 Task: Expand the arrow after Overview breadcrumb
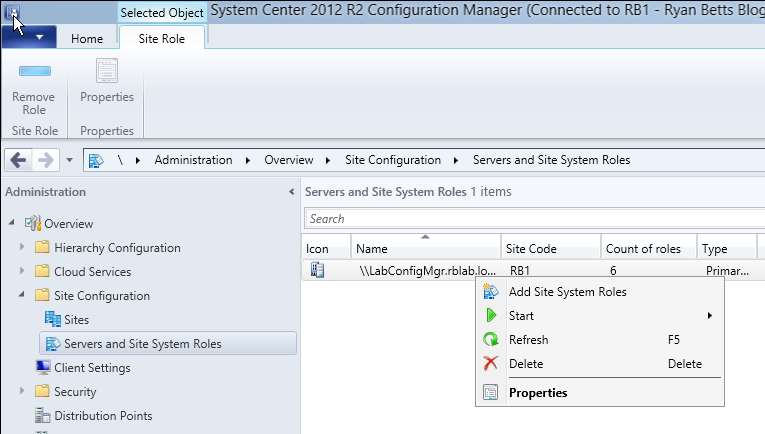328,160
